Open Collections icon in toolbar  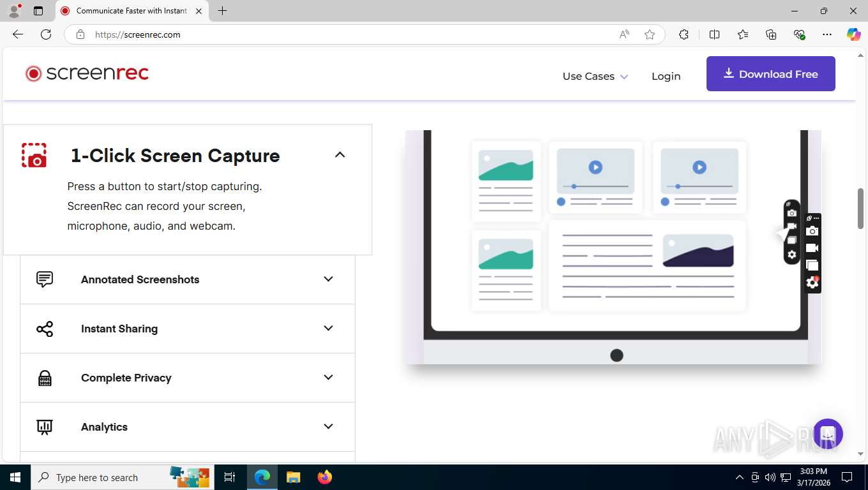(x=771, y=34)
